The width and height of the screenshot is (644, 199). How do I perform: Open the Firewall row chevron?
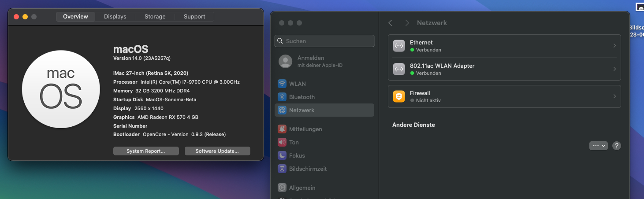pyautogui.click(x=614, y=96)
